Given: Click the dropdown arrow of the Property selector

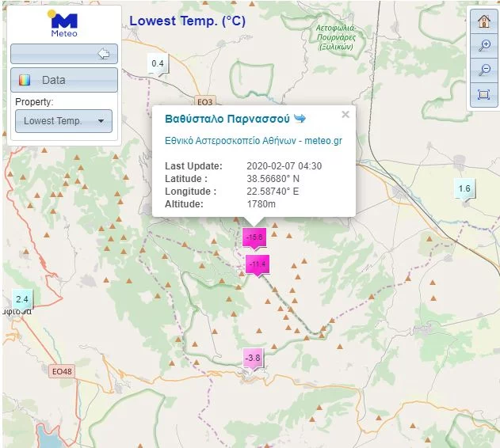Looking at the screenshot, I should click(x=101, y=121).
